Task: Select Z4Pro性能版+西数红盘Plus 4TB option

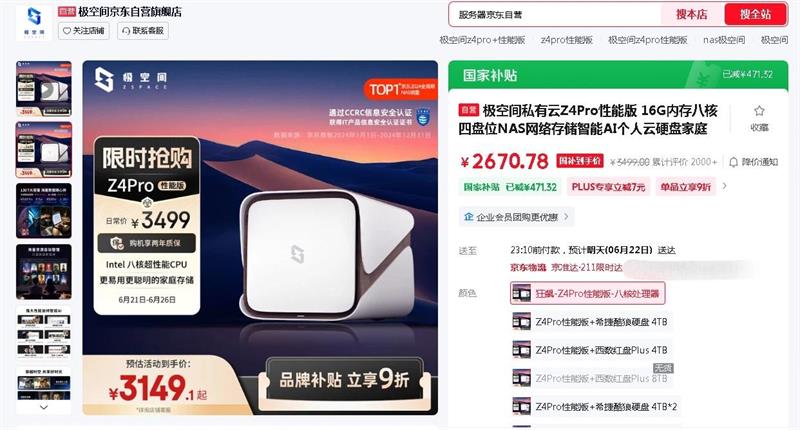Action: point(591,350)
